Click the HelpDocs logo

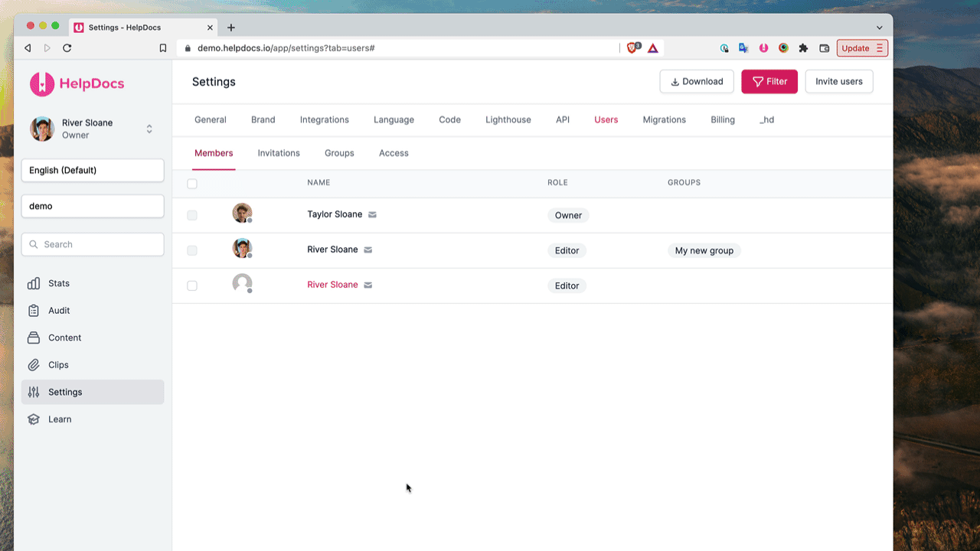77,83
